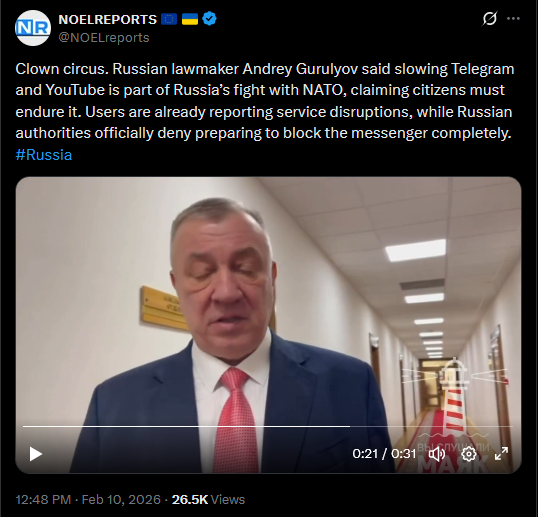Screen dimensions: 538x517
Task: Open the NOELREPORTS display name
Action: point(108,20)
